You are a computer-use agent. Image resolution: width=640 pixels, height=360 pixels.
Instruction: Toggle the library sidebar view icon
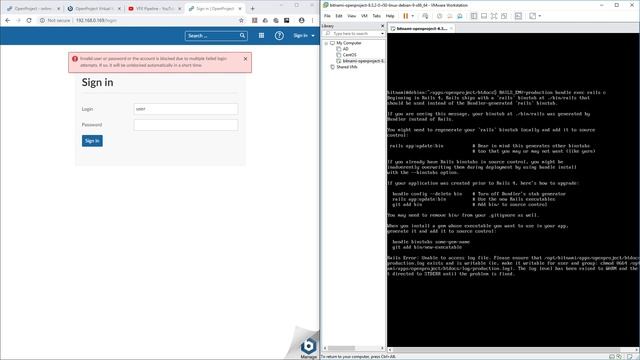[x=474, y=16]
